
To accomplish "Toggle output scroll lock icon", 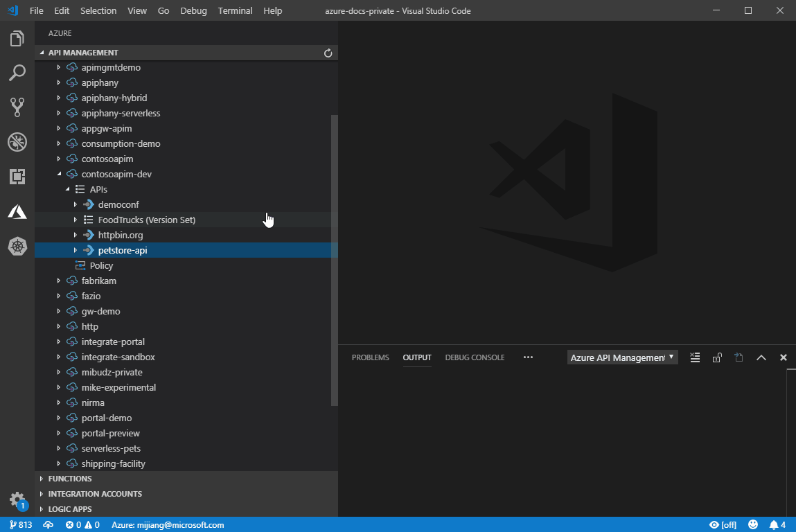I will [x=717, y=357].
